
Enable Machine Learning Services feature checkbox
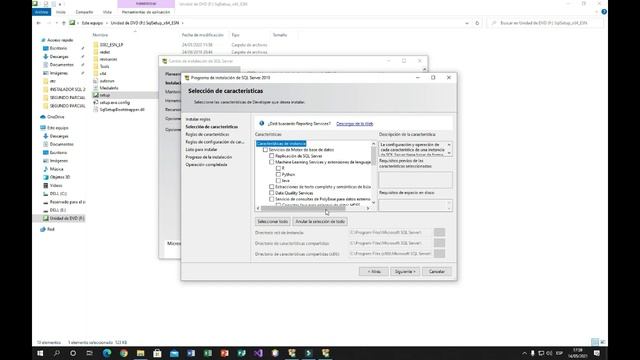click(271, 162)
